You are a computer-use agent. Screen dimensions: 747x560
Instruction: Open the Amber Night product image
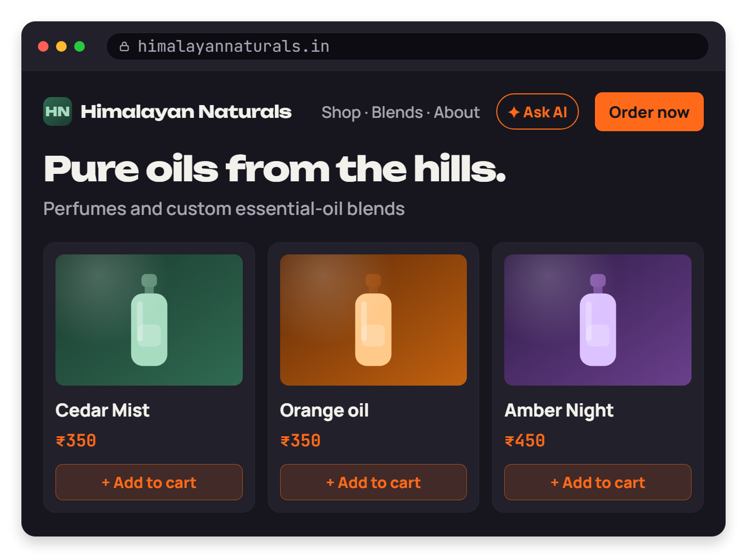point(598,320)
